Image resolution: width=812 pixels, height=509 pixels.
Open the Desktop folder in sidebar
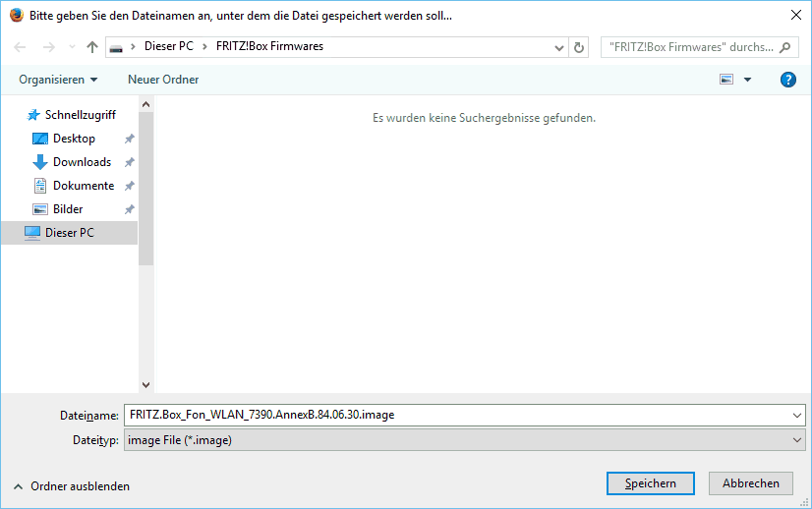74,139
